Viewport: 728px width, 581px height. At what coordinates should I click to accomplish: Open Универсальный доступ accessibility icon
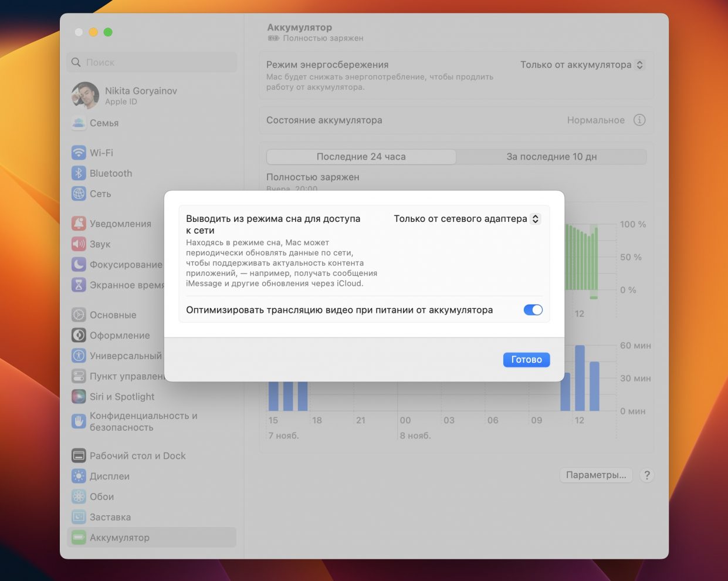[79, 356]
